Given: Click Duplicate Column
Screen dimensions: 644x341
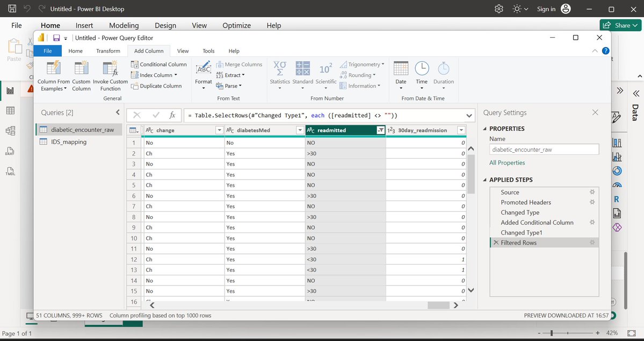Looking at the screenshot, I should click(x=156, y=86).
